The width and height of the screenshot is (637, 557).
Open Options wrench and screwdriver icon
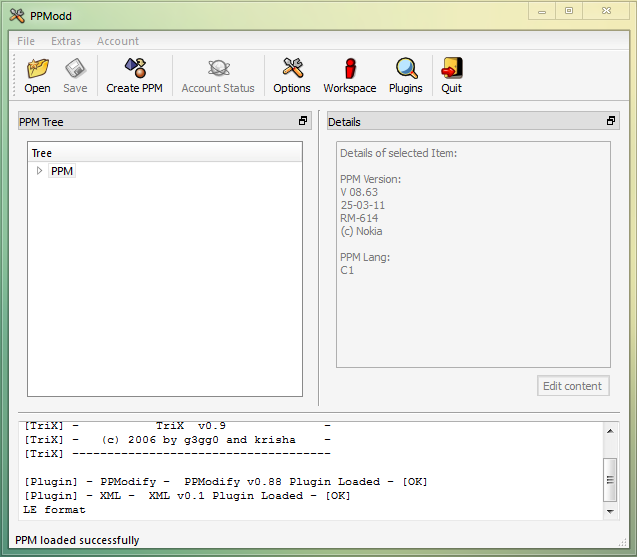pyautogui.click(x=292, y=68)
